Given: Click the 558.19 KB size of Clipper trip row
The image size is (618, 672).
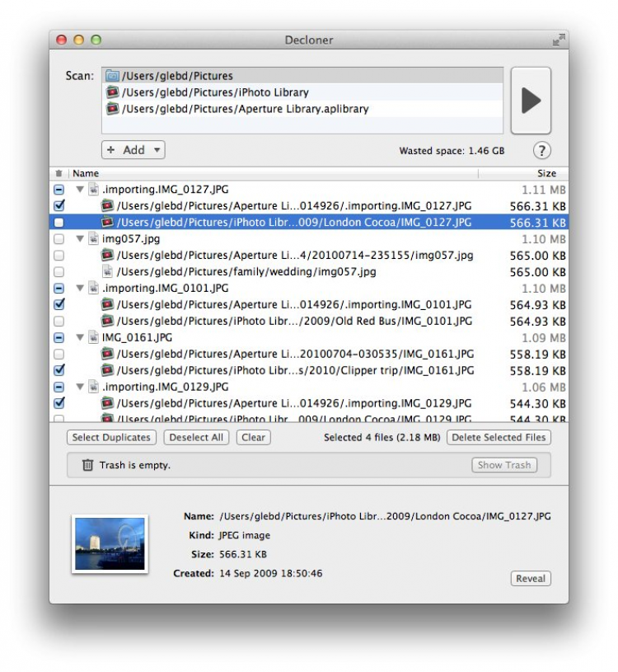Looking at the screenshot, I should click(x=537, y=371).
